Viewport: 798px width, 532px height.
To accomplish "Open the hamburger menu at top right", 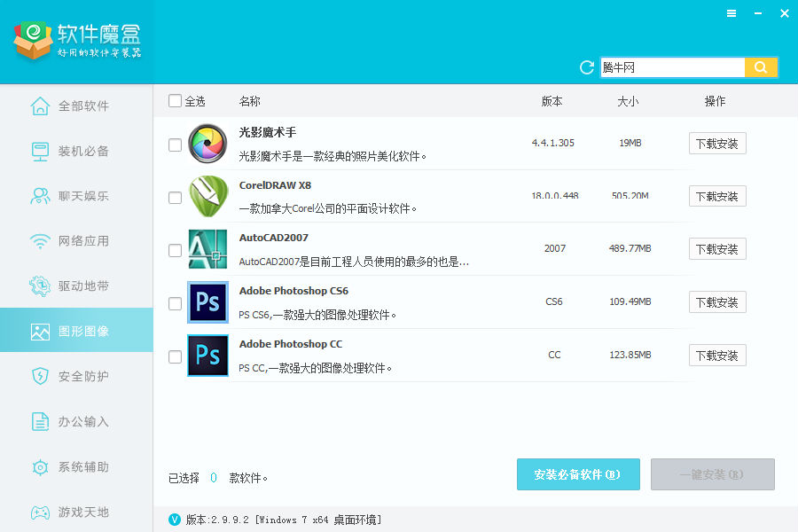I will 731,13.
